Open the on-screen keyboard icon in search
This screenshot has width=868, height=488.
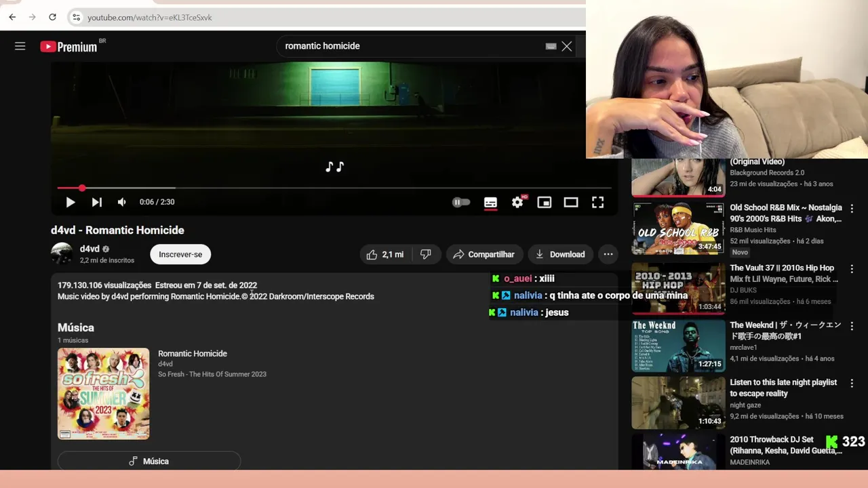(551, 46)
